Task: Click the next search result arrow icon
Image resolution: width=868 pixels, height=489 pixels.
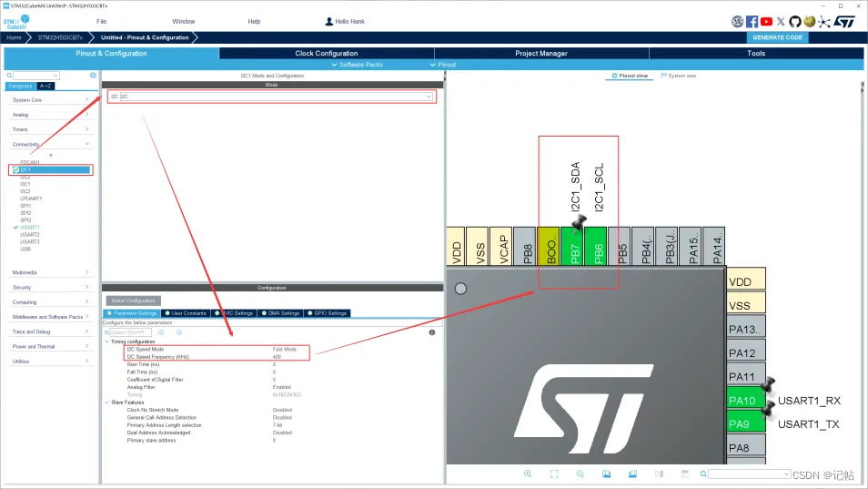Action: pyautogui.click(x=179, y=333)
